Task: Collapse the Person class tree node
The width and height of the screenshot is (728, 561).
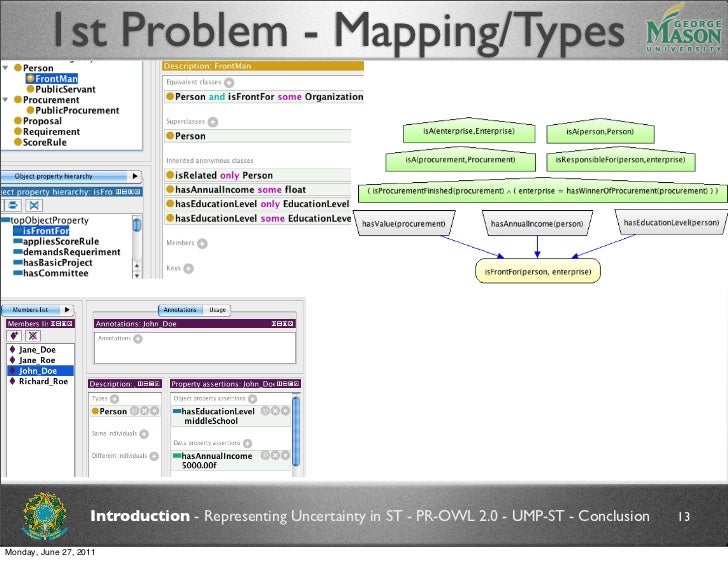Action: [6, 68]
